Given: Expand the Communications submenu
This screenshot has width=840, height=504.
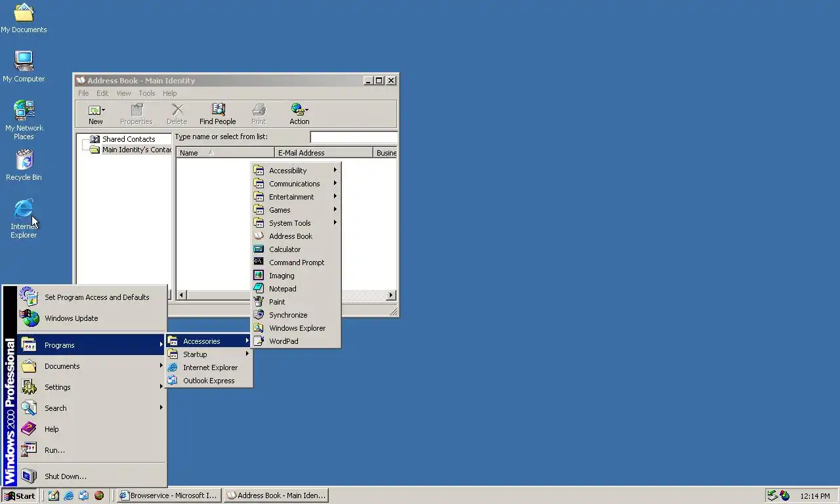Looking at the screenshot, I should click(x=295, y=184).
